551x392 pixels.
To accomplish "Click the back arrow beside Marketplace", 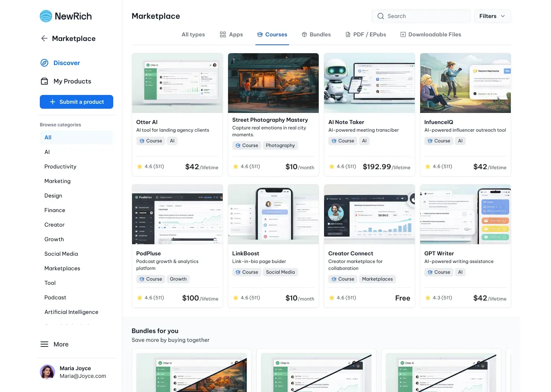I will coord(44,38).
